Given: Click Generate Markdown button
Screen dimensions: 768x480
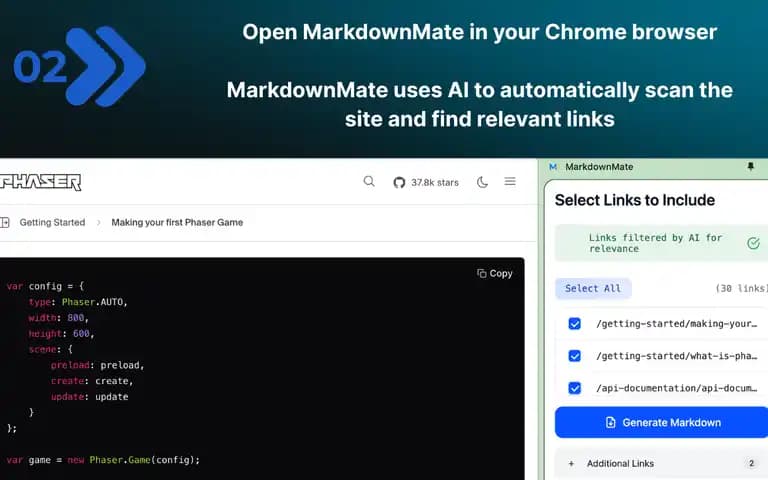Looking at the screenshot, I should tap(661, 422).
